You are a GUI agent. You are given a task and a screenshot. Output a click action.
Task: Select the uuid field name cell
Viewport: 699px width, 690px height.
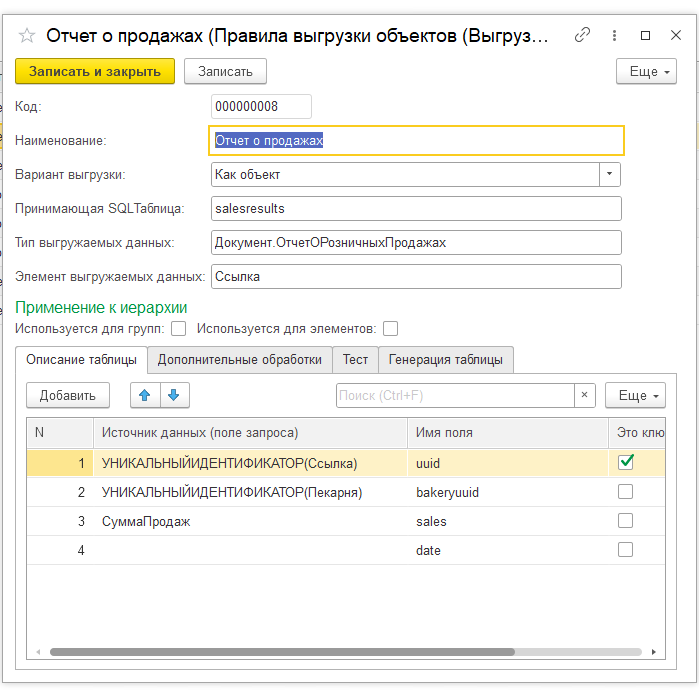pos(508,463)
